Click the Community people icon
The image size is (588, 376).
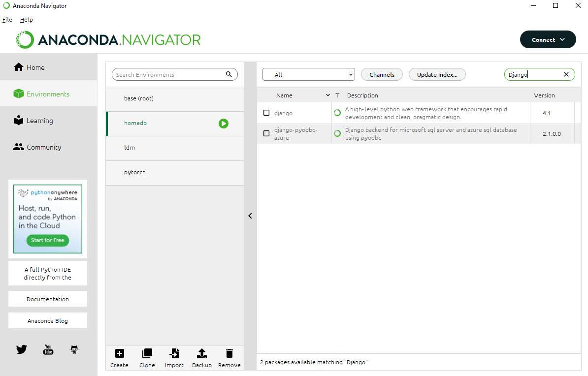click(x=19, y=147)
